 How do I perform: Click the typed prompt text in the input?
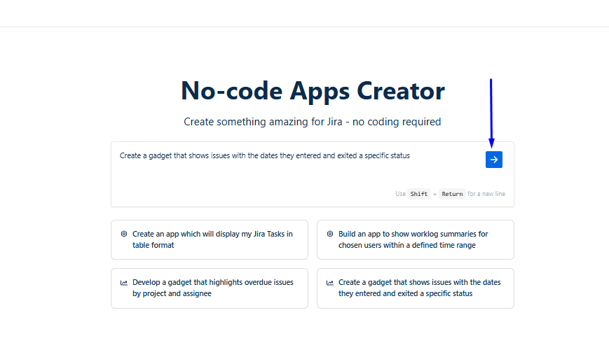click(264, 156)
